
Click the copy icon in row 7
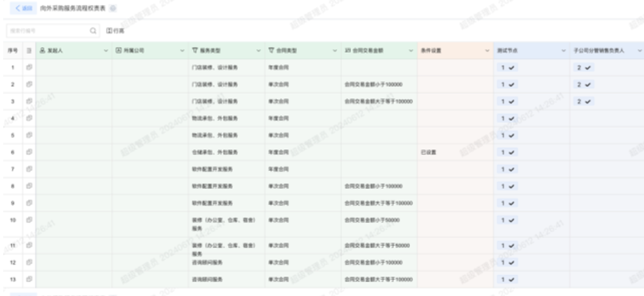30,169
